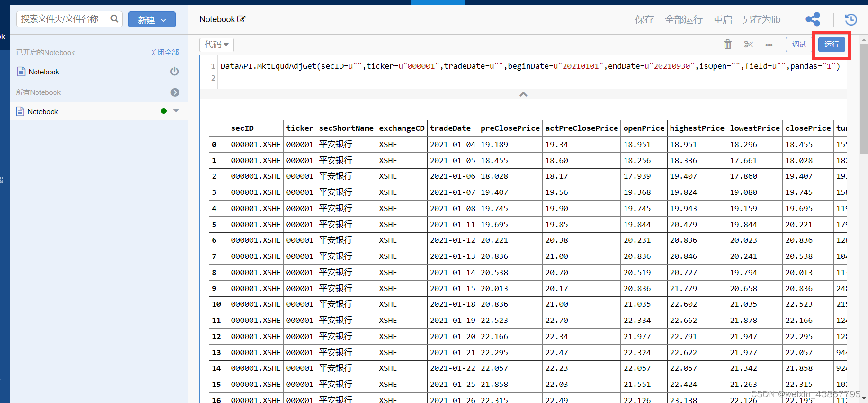Open more cell options ellipsis
This screenshot has height=403, width=868.
[x=769, y=45]
